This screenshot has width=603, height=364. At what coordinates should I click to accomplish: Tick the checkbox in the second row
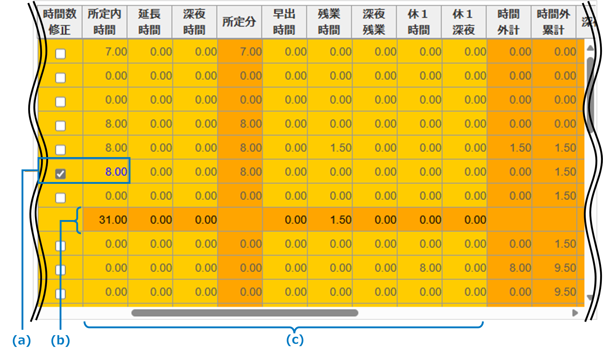click(x=60, y=78)
